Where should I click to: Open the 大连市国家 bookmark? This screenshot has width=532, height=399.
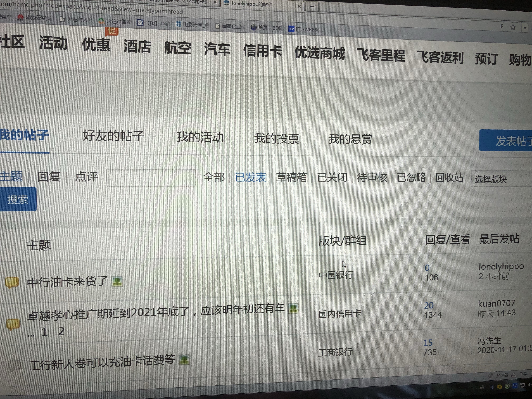[x=115, y=21]
